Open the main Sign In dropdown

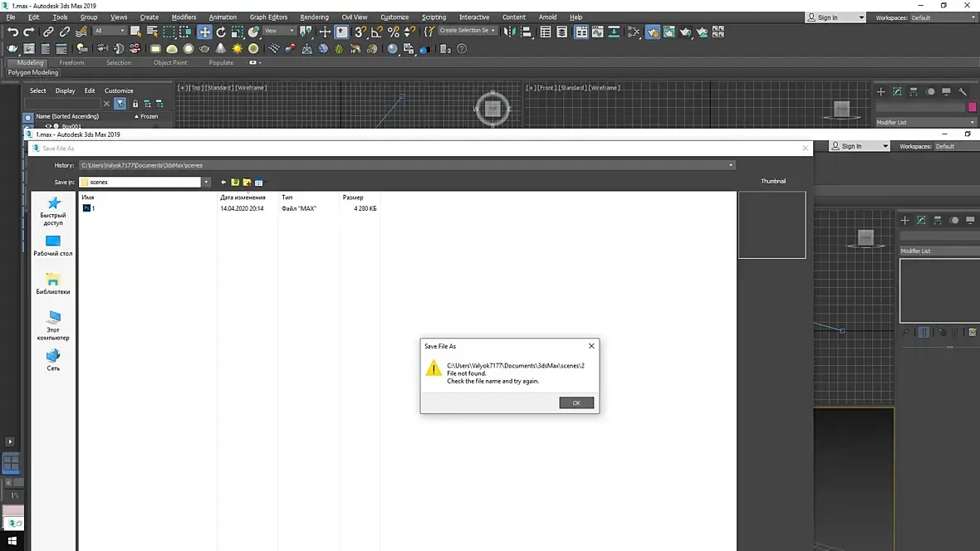click(x=835, y=17)
